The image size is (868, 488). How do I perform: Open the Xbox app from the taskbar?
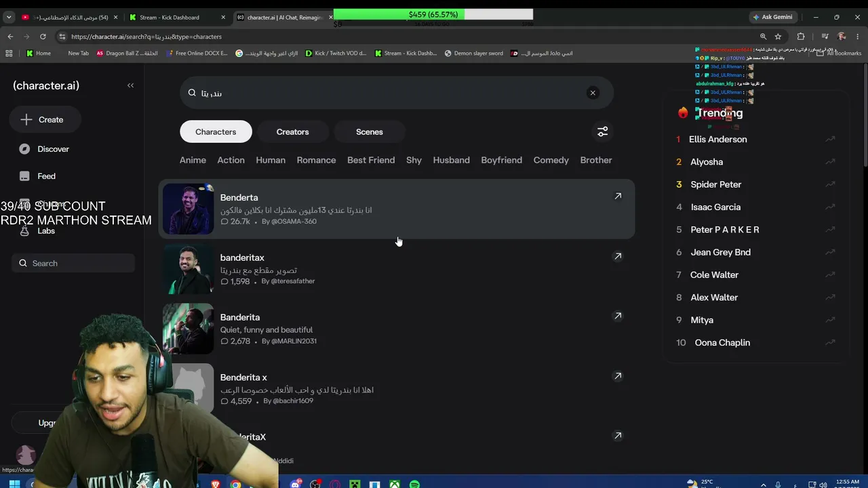tap(394, 484)
